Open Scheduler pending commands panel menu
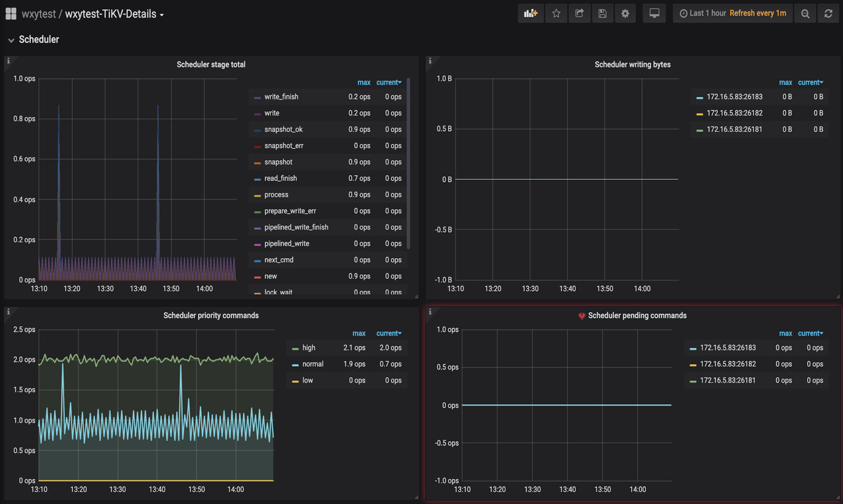843x504 pixels. coord(637,316)
